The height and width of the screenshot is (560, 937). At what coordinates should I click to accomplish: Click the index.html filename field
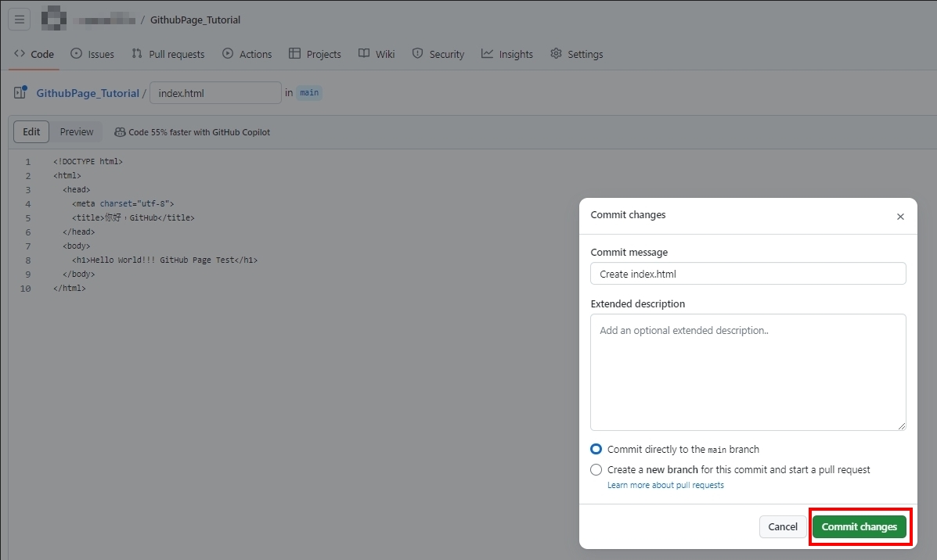[x=215, y=92]
